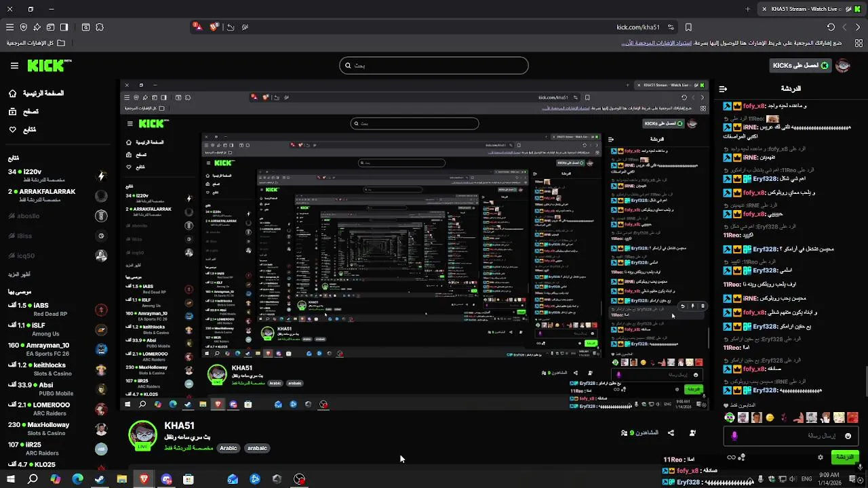868x488 pixels.
Task: Click the get KICKs button
Action: [x=800, y=66]
